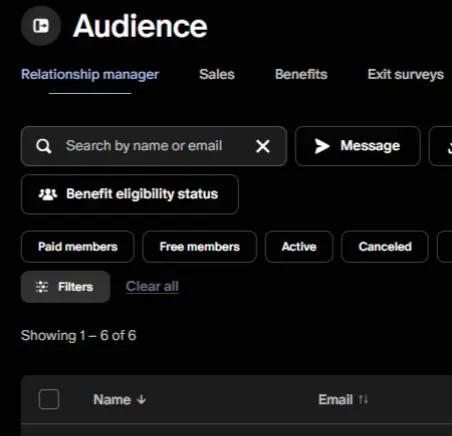Open the Benefit eligibility status dropdown
The width and height of the screenshot is (452, 436).
pos(130,194)
